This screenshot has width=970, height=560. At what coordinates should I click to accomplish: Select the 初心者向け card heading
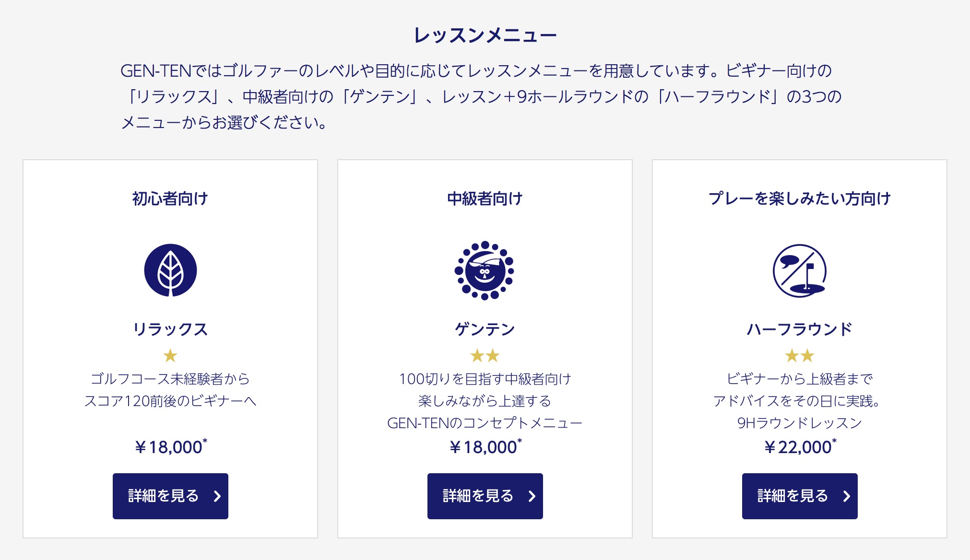pyautogui.click(x=170, y=198)
